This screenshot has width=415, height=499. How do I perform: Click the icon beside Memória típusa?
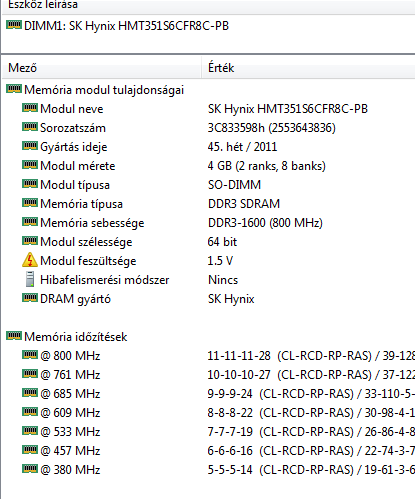pyautogui.click(x=30, y=203)
